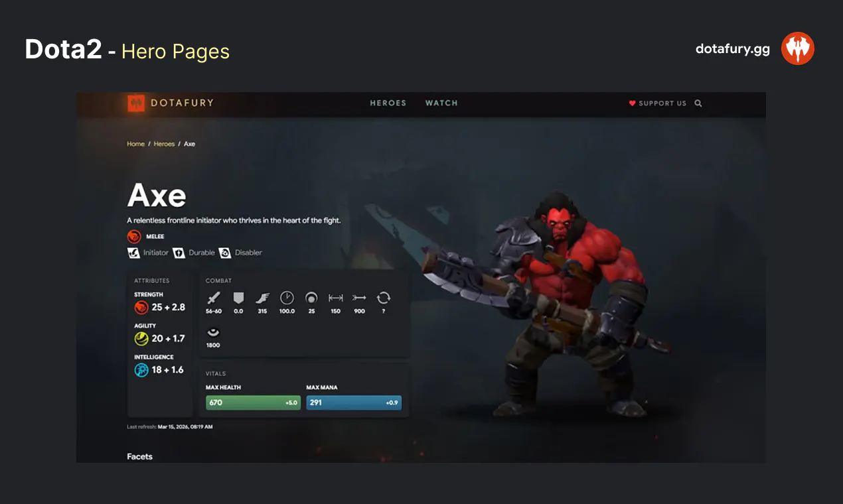Click the MELEE label
Image resolution: width=843 pixels, height=504 pixels.
(155, 236)
